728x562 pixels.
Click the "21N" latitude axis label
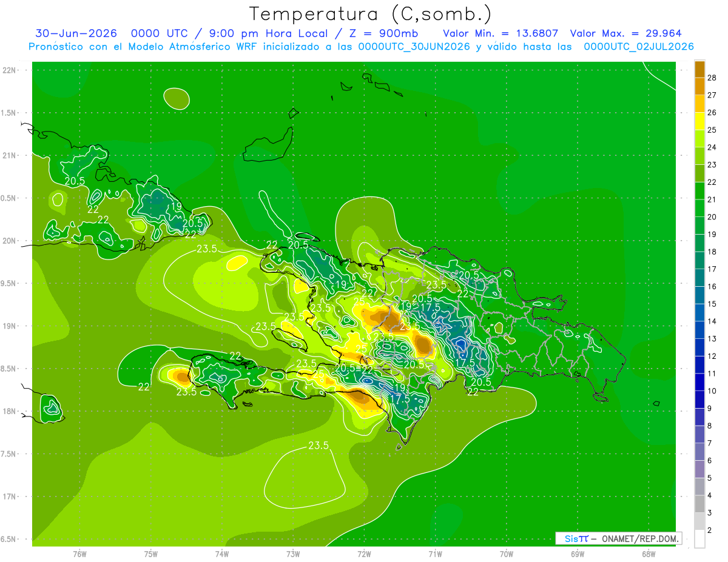(10, 155)
